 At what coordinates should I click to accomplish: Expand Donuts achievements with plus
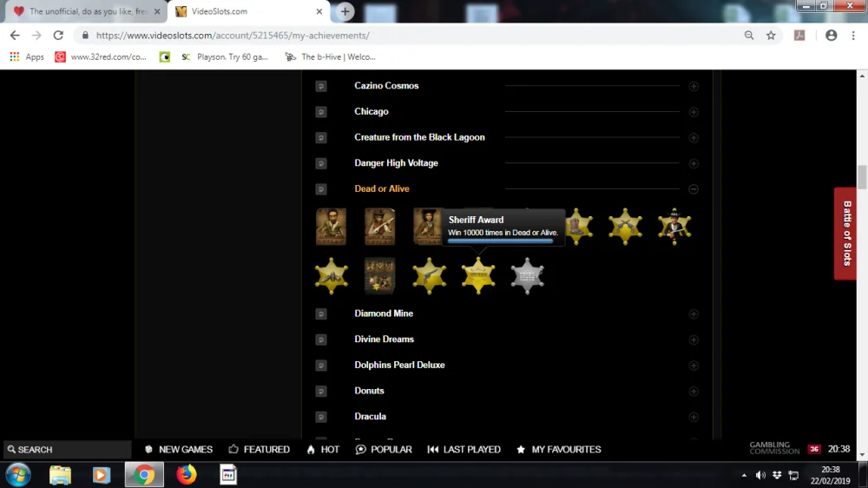[x=694, y=391]
